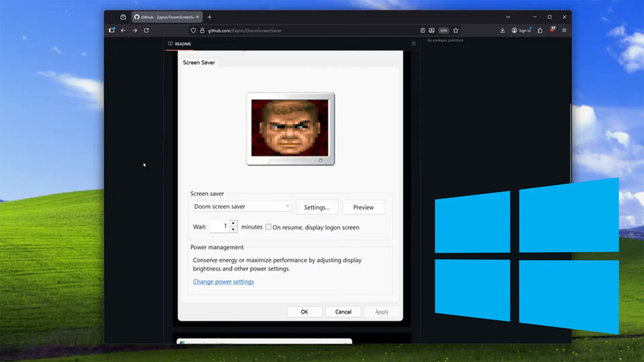Screen dimensions: 644x362
Task: Click the 90% zoom indicator to reset zoom
Action: click(443, 31)
